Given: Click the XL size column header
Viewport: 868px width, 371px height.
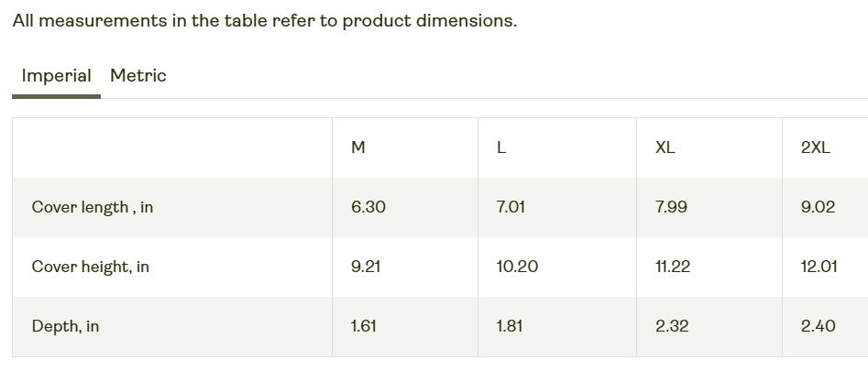Looking at the screenshot, I should coord(665,147).
